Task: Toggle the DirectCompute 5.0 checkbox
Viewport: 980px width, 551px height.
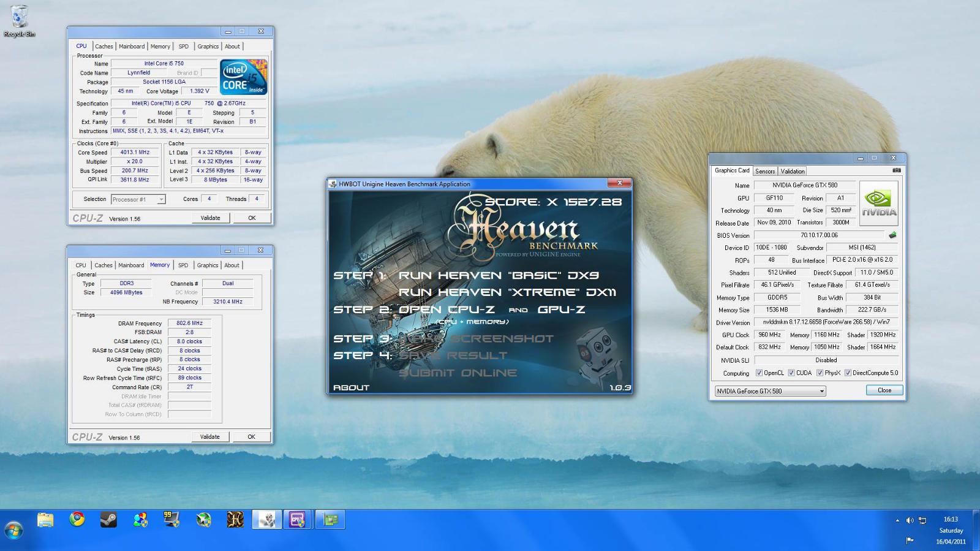Action: [848, 373]
